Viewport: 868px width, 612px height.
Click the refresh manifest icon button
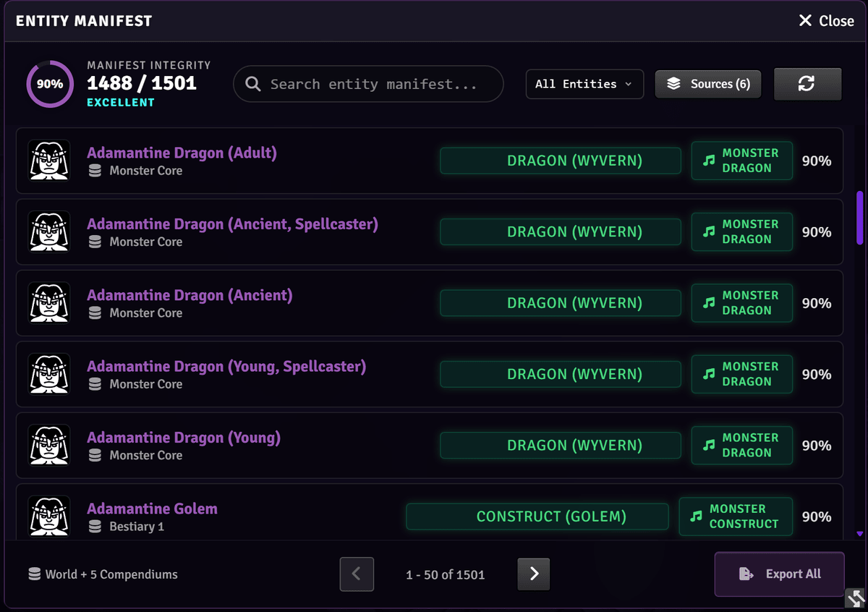tap(807, 84)
